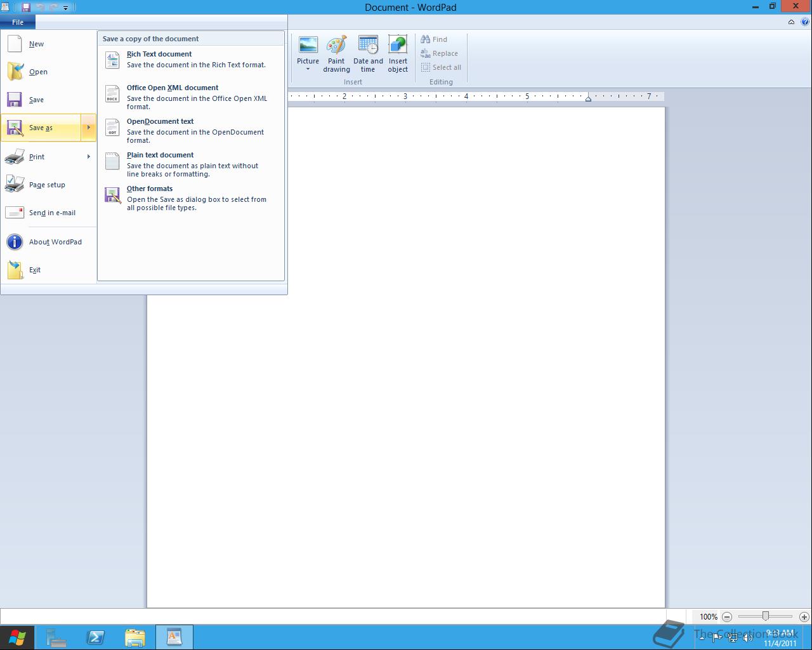Click the taskbar clock showing 11/4/2011

780,638
